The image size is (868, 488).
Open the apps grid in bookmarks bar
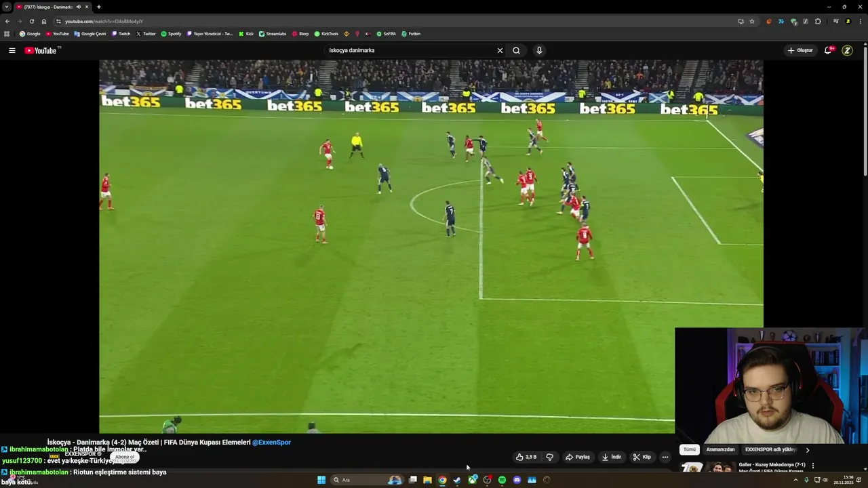pos(7,33)
